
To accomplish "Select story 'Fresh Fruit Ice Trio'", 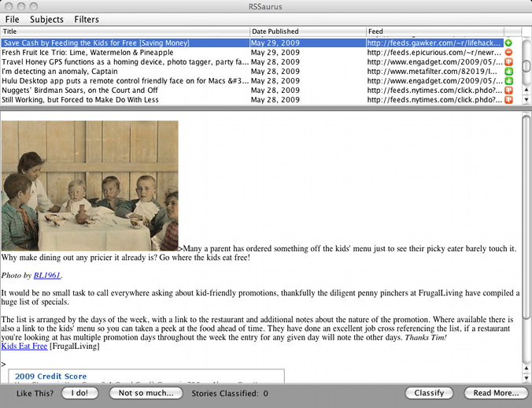I will [x=125, y=53].
